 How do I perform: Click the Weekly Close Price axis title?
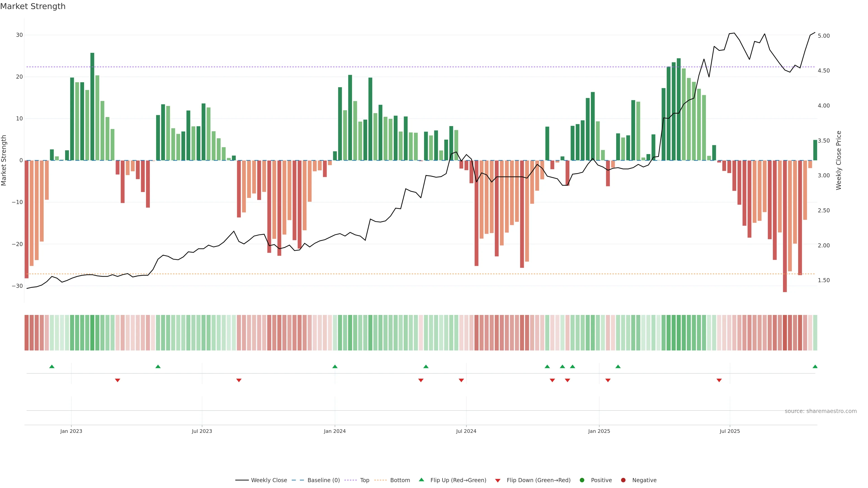click(839, 160)
